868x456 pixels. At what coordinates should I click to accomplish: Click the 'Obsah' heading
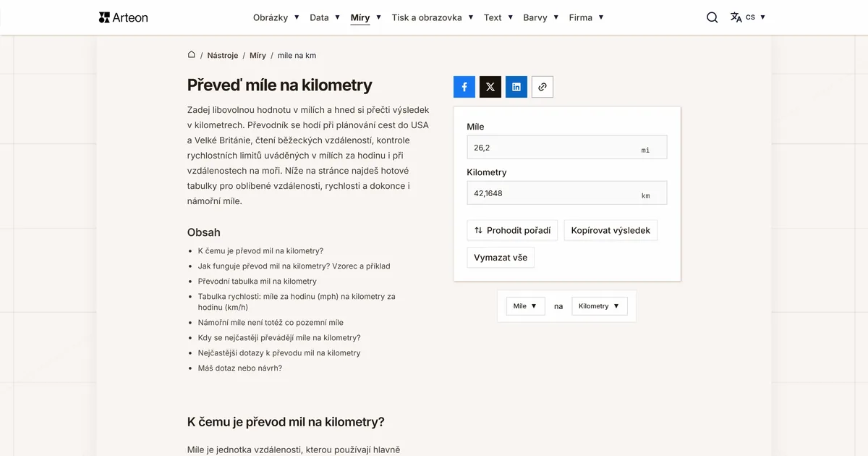pyautogui.click(x=204, y=232)
